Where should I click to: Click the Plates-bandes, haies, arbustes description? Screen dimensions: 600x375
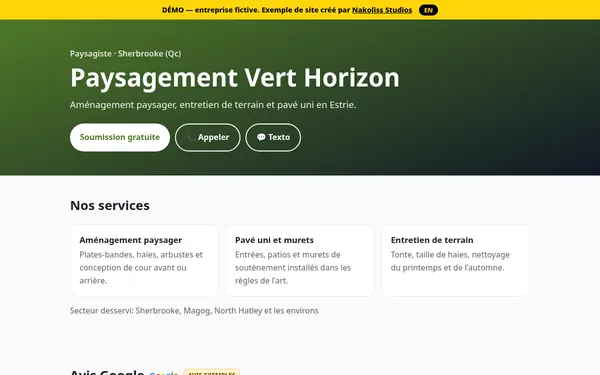pos(141,267)
